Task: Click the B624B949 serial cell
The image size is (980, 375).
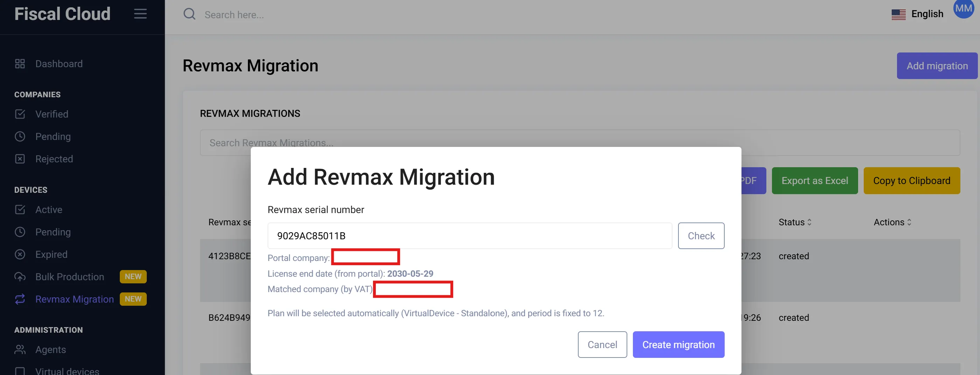Action: pyautogui.click(x=229, y=317)
